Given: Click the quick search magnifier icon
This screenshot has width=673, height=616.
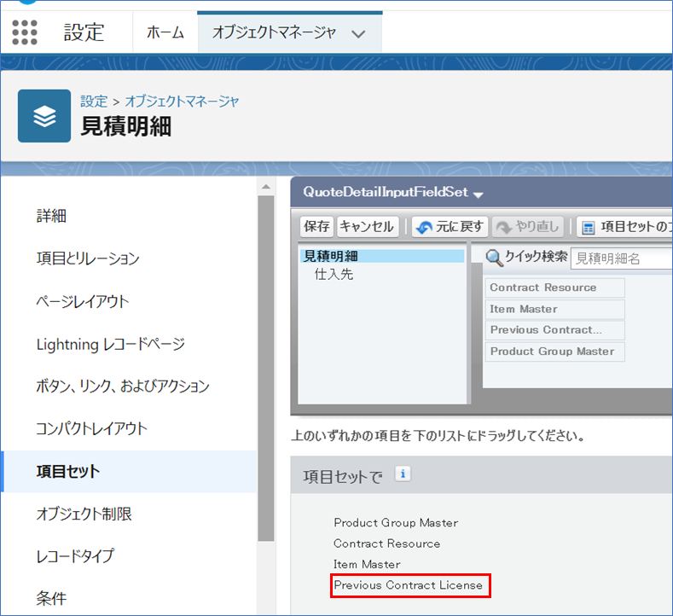Looking at the screenshot, I should [x=494, y=258].
